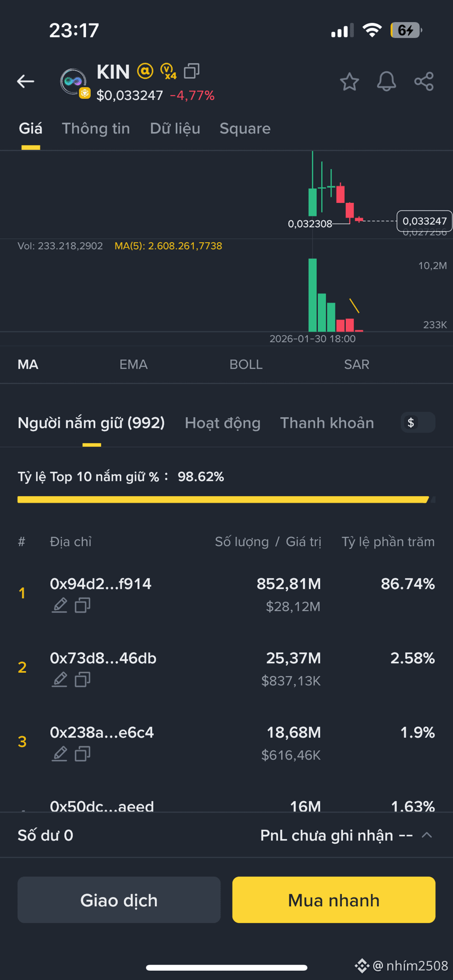Tap the Mua nhanh button
The image size is (453, 980).
pos(334,900)
